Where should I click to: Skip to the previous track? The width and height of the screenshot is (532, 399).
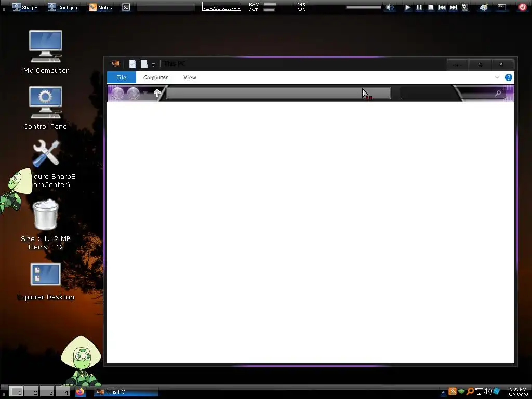442,7
